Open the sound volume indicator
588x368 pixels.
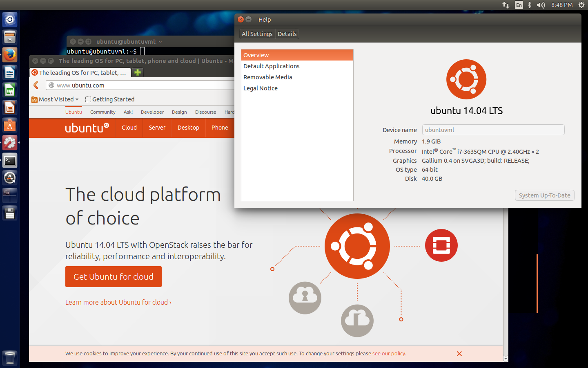click(x=541, y=5)
